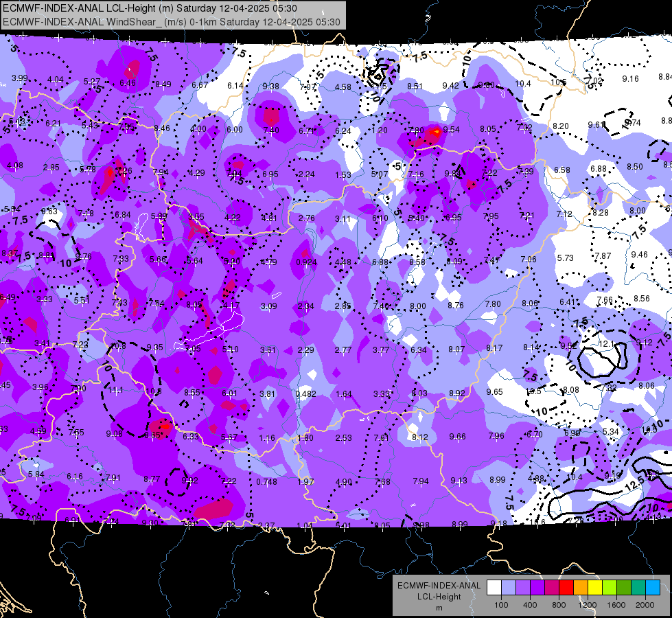This screenshot has width=672, height=618.
Task: Click the grid value '1.97'
Action: pyautogui.click(x=306, y=481)
